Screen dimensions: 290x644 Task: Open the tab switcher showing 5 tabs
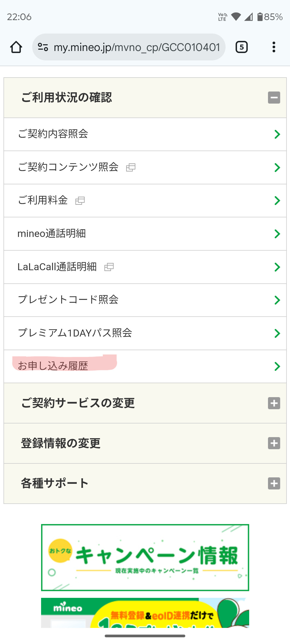coord(241,47)
